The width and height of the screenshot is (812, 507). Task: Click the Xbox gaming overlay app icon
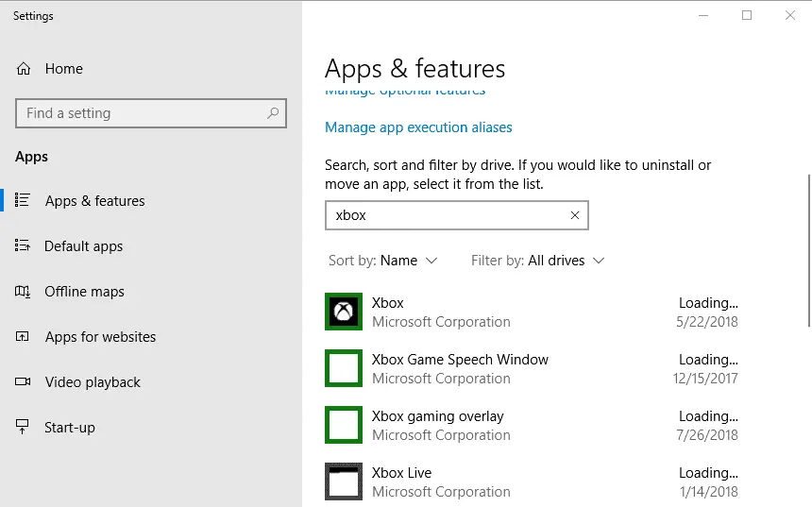(x=344, y=425)
